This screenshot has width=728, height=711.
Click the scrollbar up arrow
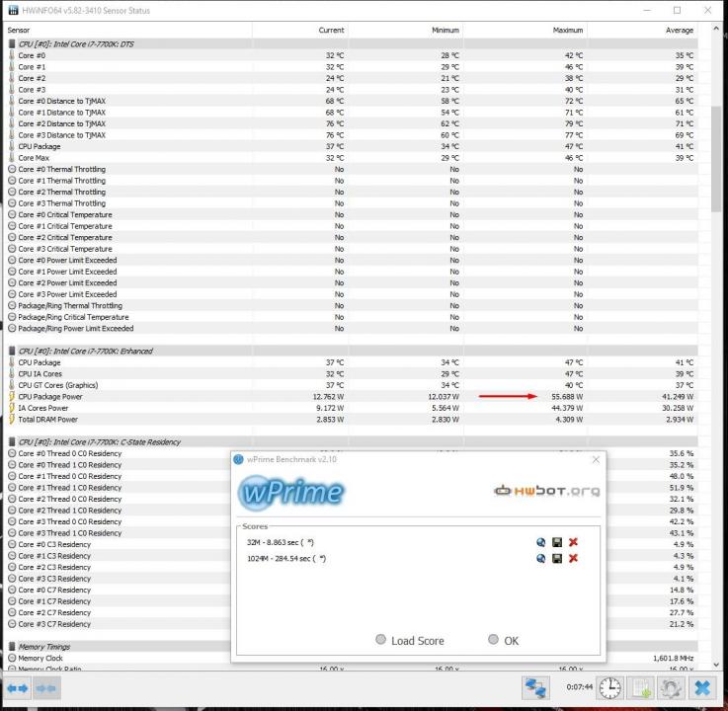click(716, 29)
